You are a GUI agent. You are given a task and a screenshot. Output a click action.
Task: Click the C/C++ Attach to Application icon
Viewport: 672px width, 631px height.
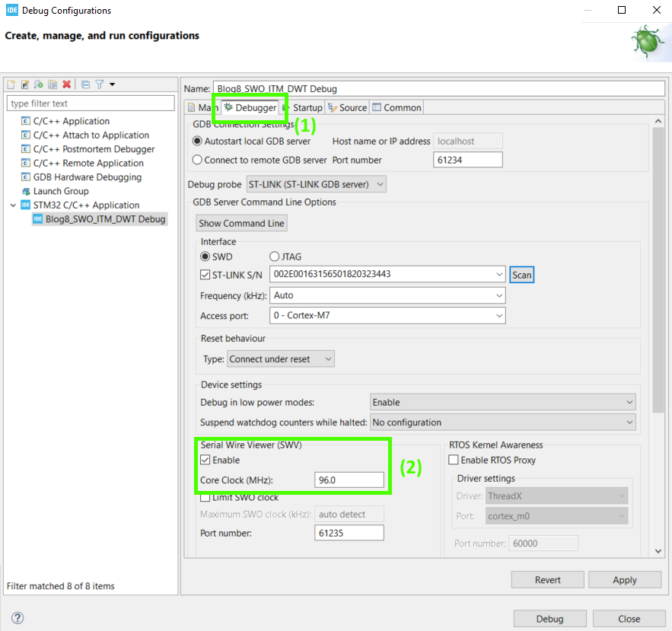point(26,135)
